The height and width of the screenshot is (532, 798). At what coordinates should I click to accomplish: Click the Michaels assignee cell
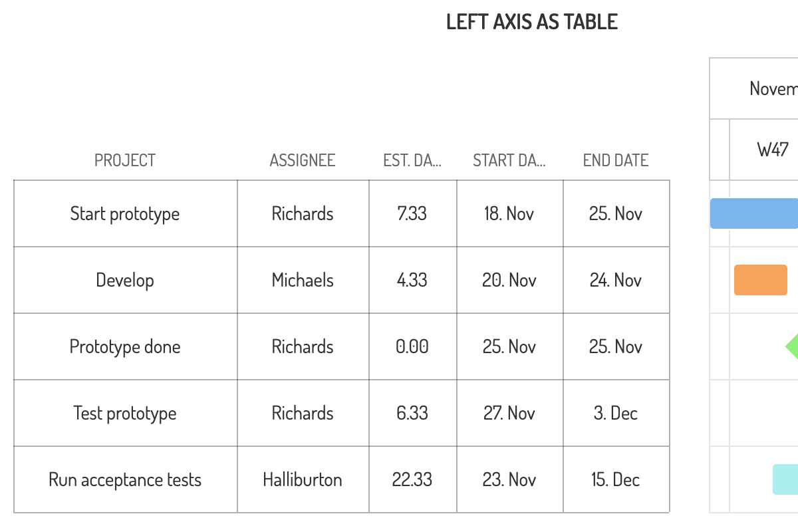pyautogui.click(x=303, y=280)
